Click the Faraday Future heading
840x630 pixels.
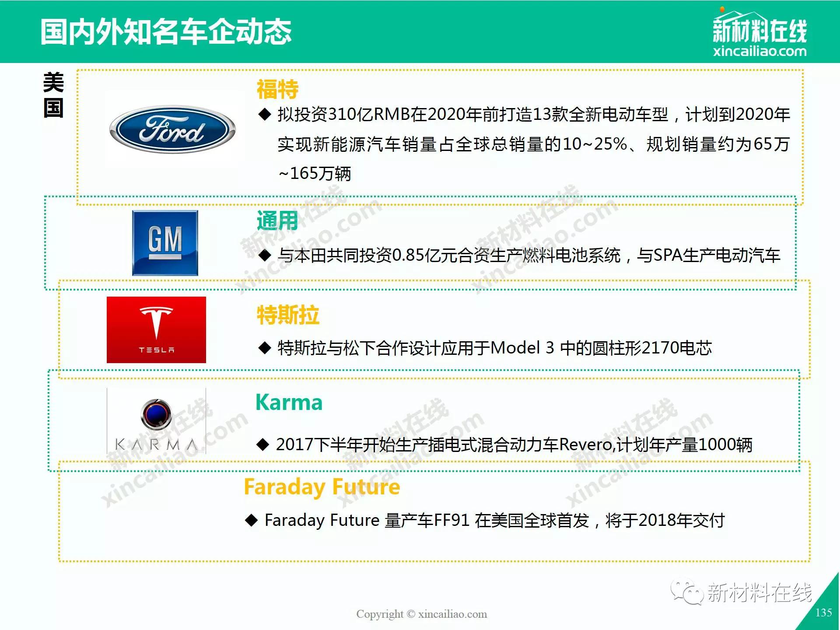pos(322,487)
